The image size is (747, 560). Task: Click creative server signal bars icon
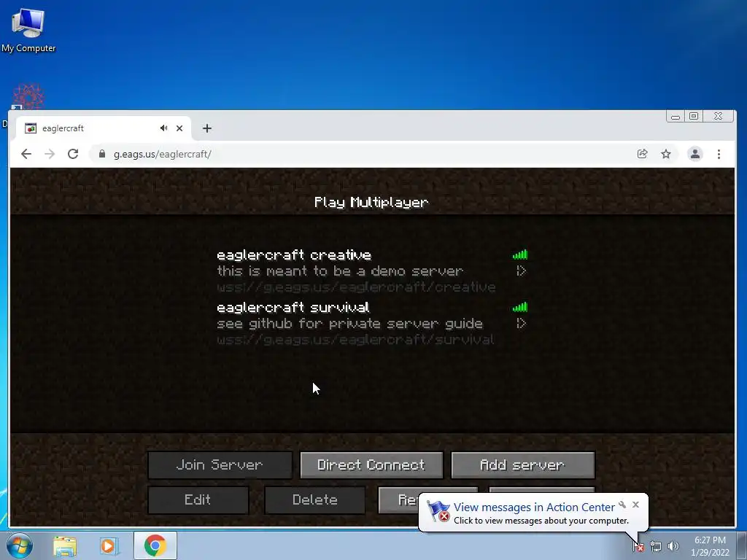tap(519, 254)
